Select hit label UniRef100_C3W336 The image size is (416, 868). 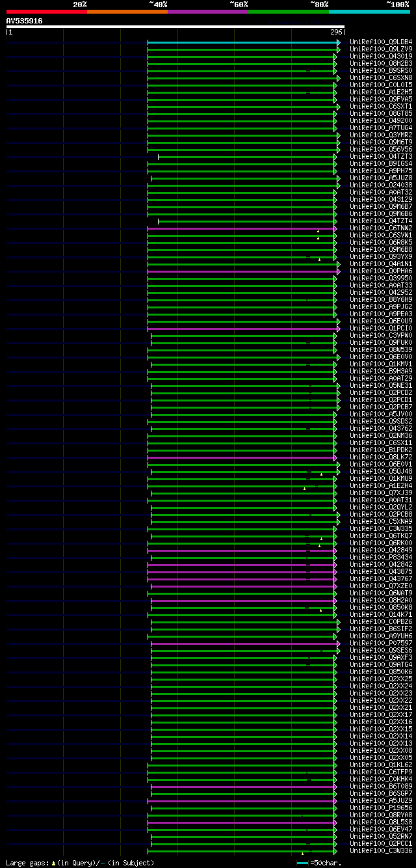(381, 851)
